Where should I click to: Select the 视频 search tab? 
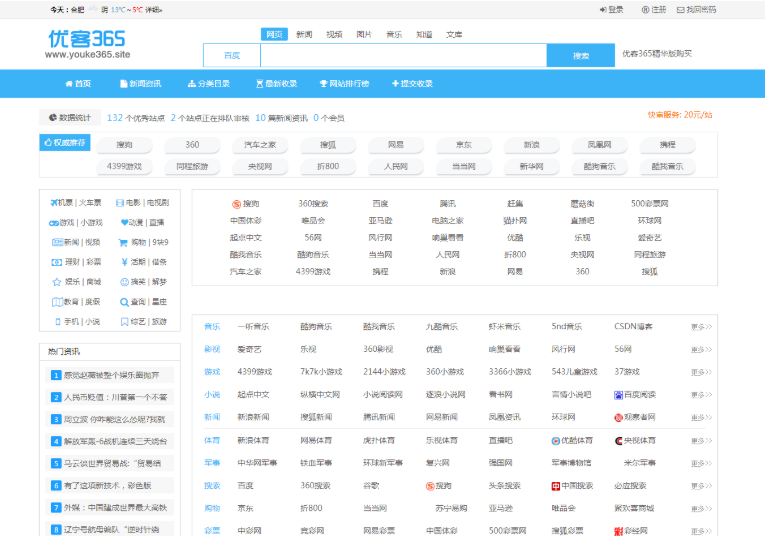(x=334, y=34)
